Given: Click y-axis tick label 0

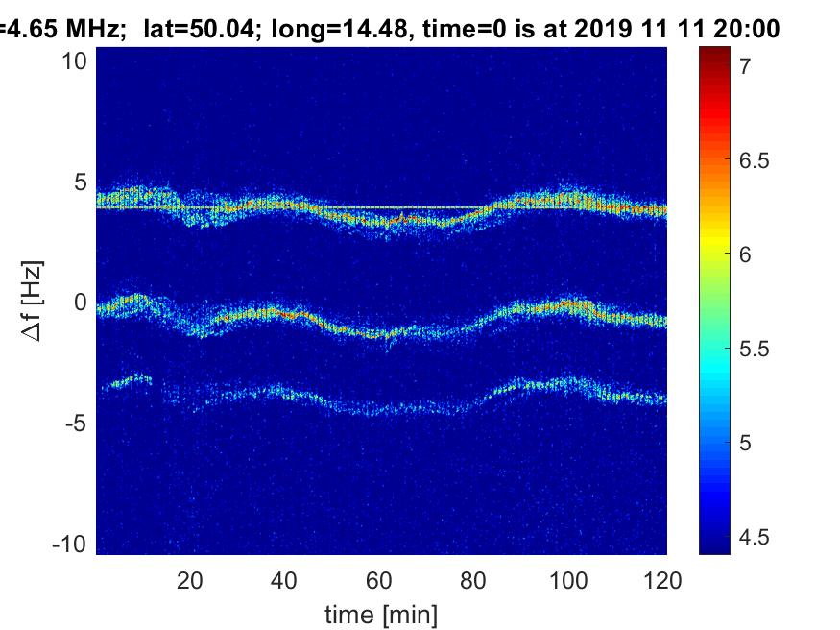Looking at the screenshot, I should pyautogui.click(x=83, y=303).
